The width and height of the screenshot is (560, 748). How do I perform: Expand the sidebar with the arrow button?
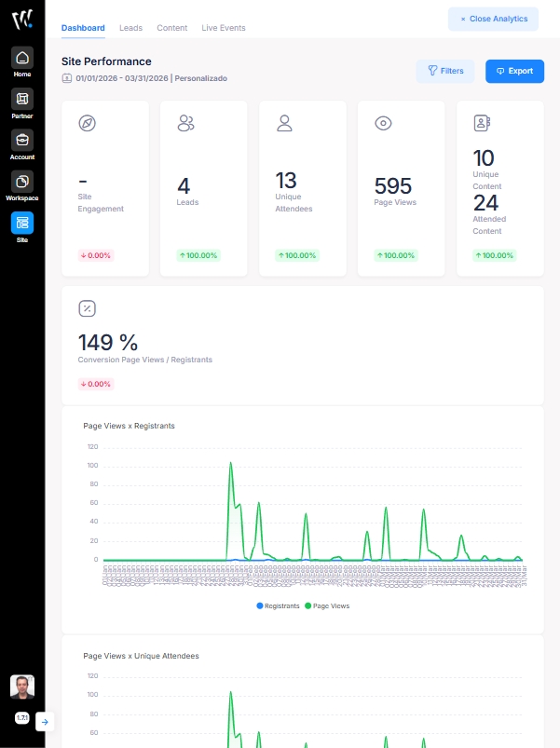(45, 722)
